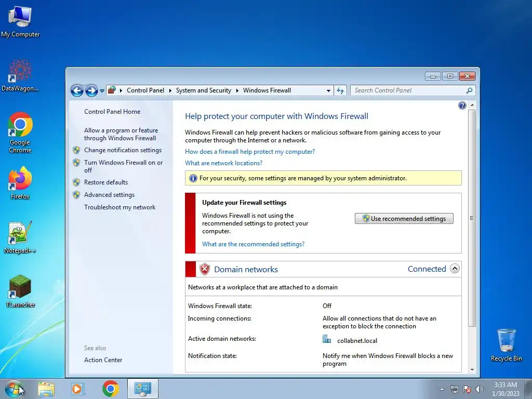Expand arrow after System and Security
The height and width of the screenshot is (399, 532).
pos(237,90)
